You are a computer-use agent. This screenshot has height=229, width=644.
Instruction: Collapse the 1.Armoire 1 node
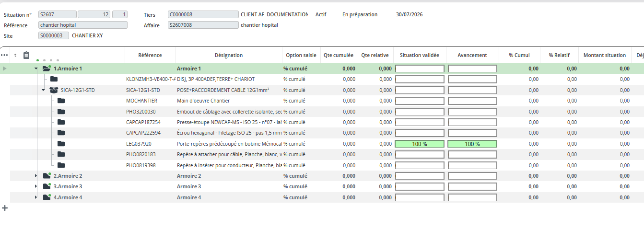[x=36, y=69]
